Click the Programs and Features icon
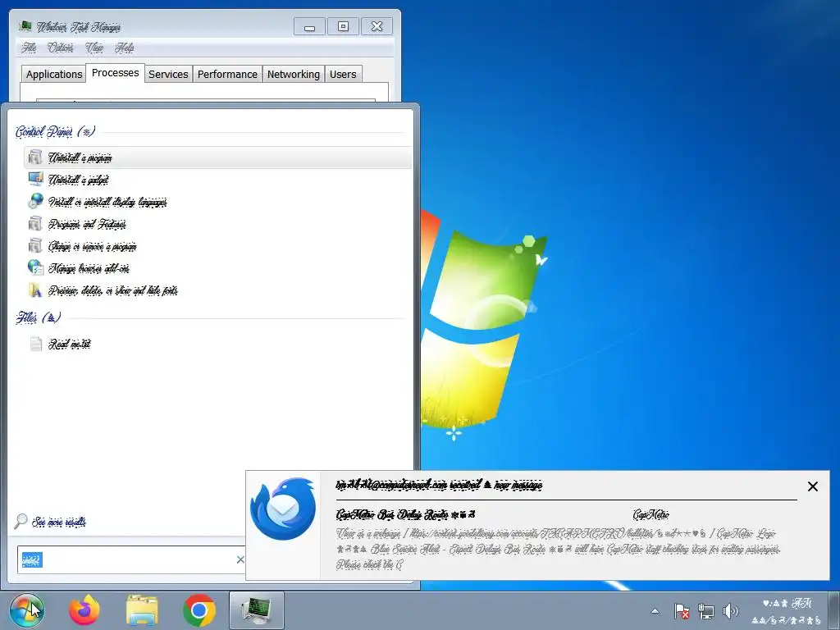 click(35, 223)
